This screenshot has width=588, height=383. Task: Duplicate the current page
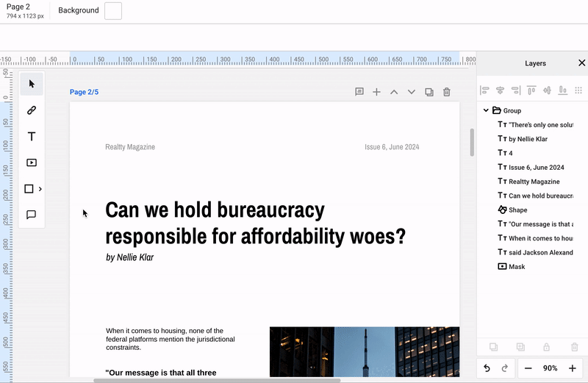click(x=429, y=92)
